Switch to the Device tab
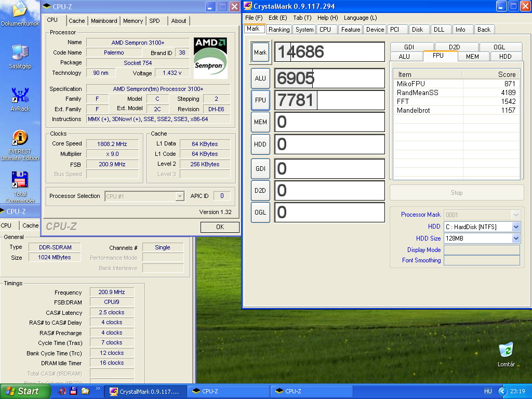This screenshot has height=399, width=532. point(375,30)
